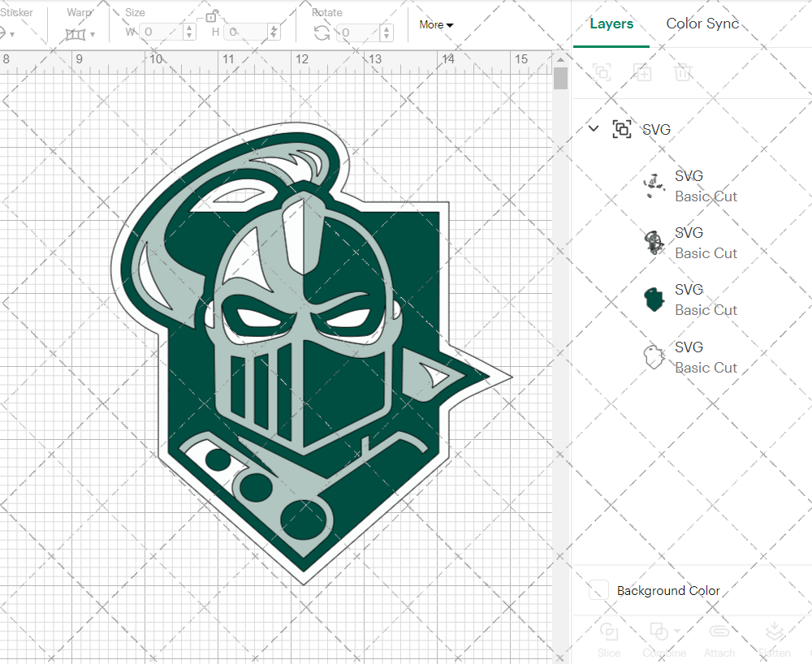Select the Slice tool

coord(609,640)
